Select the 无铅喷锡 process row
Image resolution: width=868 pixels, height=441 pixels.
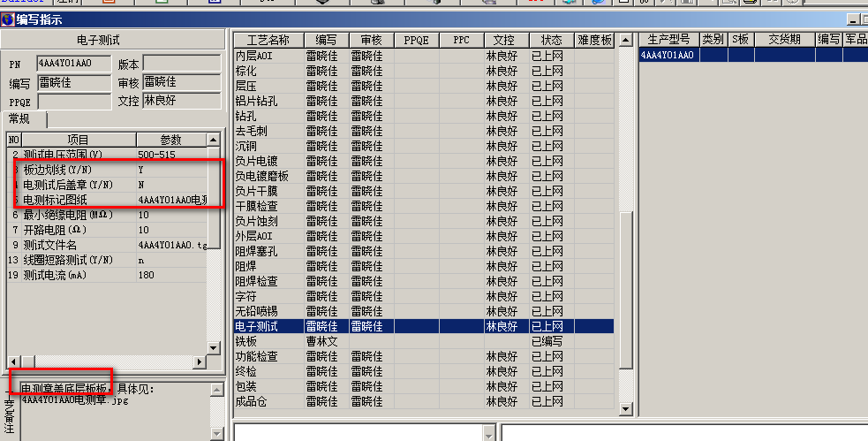tap(424, 311)
